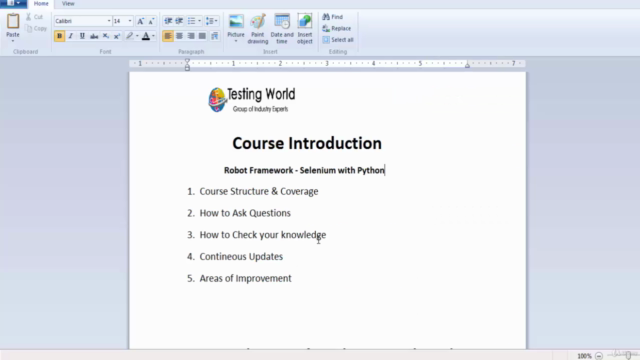Click the Copy button

point(36,29)
